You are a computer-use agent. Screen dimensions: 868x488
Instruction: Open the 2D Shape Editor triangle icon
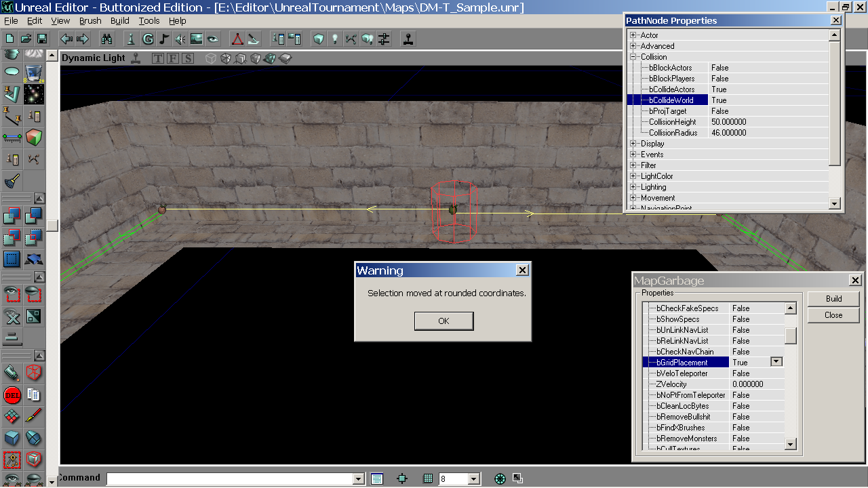coord(237,39)
